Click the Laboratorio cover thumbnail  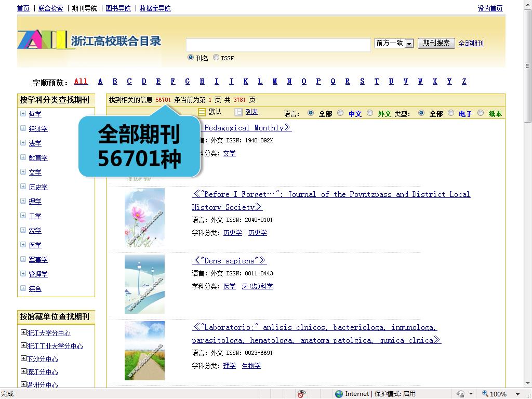(x=144, y=351)
